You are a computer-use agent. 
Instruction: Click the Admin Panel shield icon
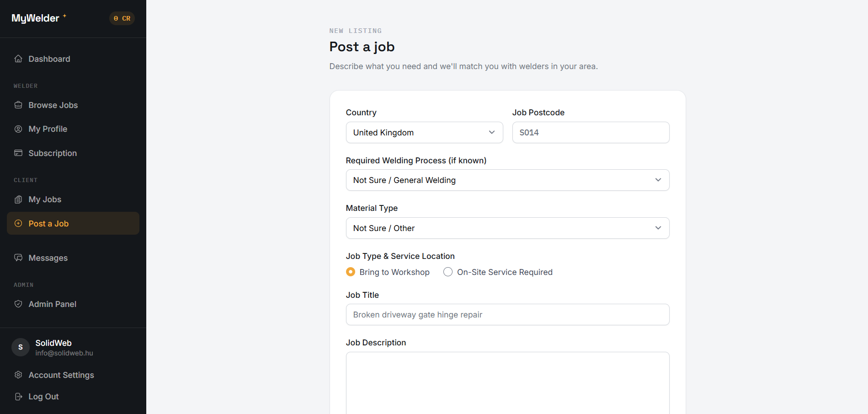tap(18, 304)
